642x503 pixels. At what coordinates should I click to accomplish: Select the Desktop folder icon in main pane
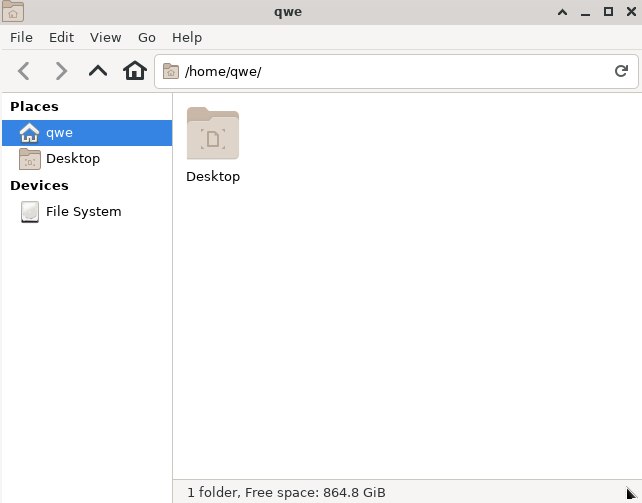(213, 133)
